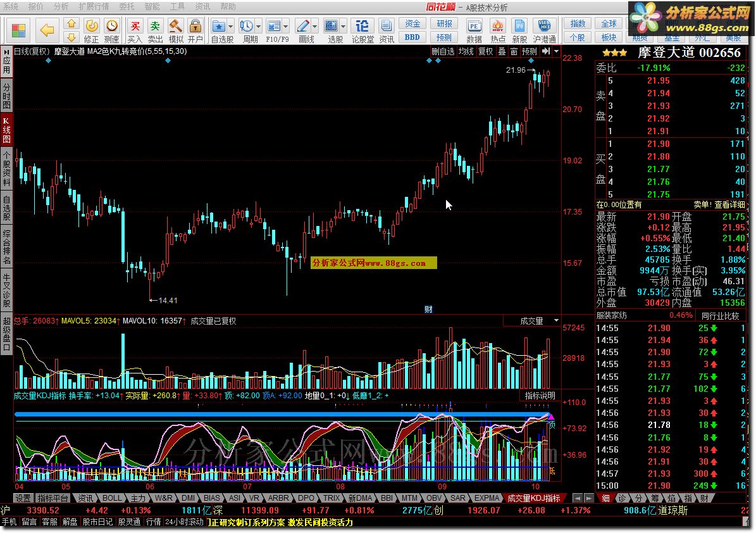Toggle 叠 overlay stock option
Image resolution: width=756 pixels, height=533 pixels.
coord(502,51)
